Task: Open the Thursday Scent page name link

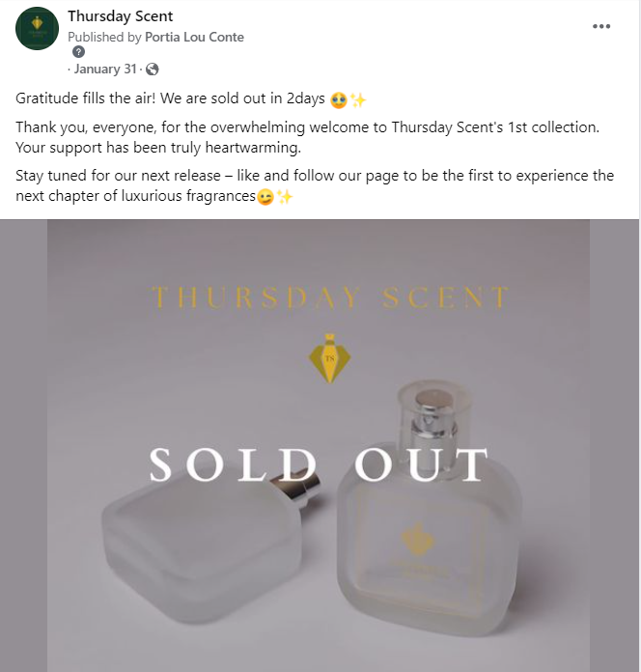Action: [121, 16]
